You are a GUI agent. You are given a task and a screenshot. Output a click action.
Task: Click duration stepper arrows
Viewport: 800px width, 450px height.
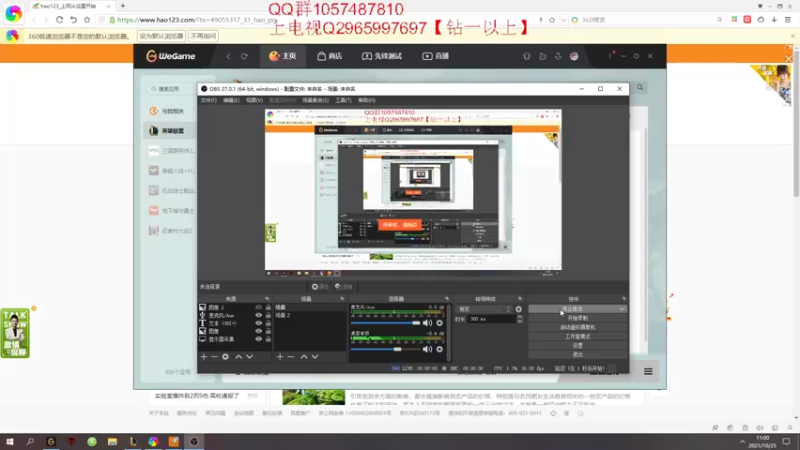click(x=519, y=319)
